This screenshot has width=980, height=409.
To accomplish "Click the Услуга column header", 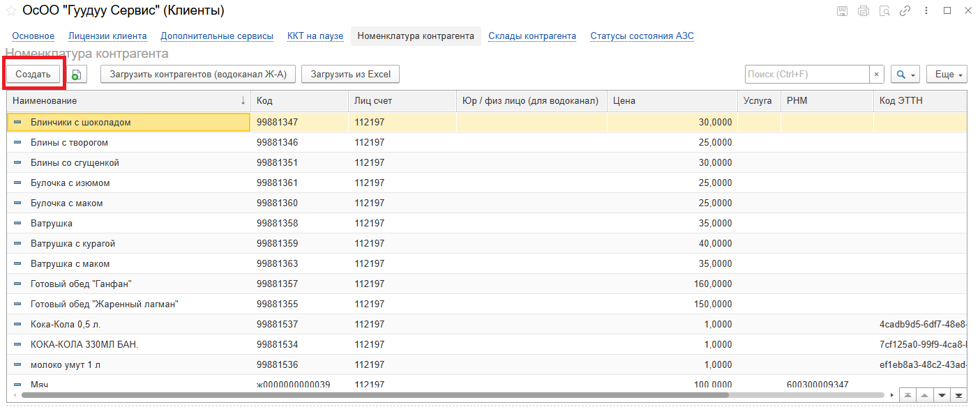I will pyautogui.click(x=759, y=101).
